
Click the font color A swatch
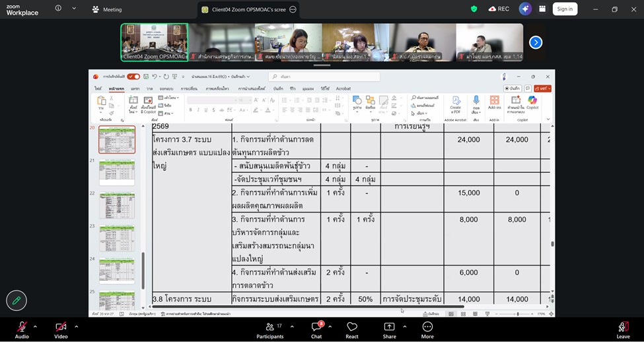pyautogui.click(x=268, y=110)
